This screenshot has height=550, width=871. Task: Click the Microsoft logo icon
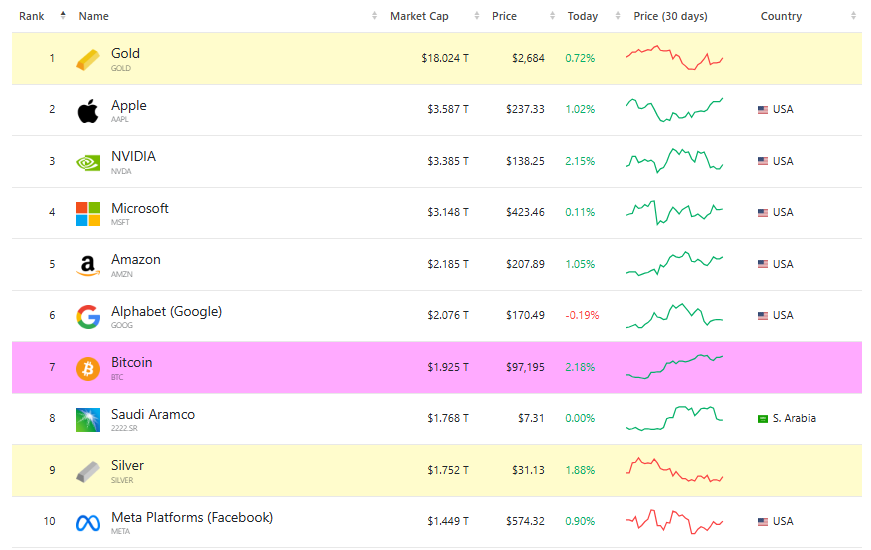click(x=88, y=214)
